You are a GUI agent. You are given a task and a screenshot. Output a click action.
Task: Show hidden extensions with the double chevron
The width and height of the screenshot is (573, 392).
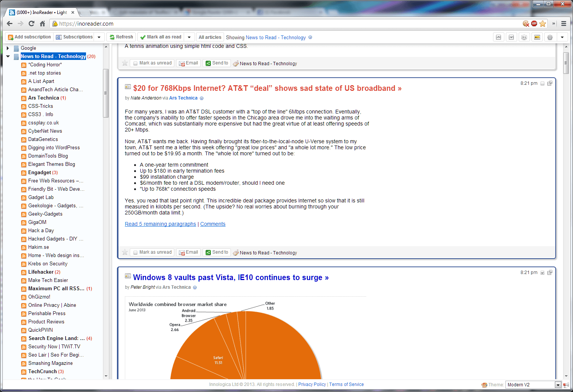pos(554,23)
